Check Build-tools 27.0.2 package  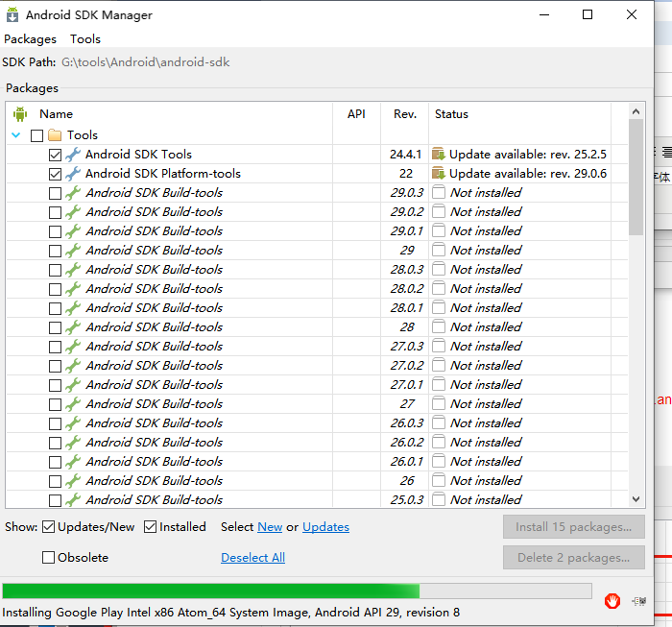pyautogui.click(x=55, y=366)
